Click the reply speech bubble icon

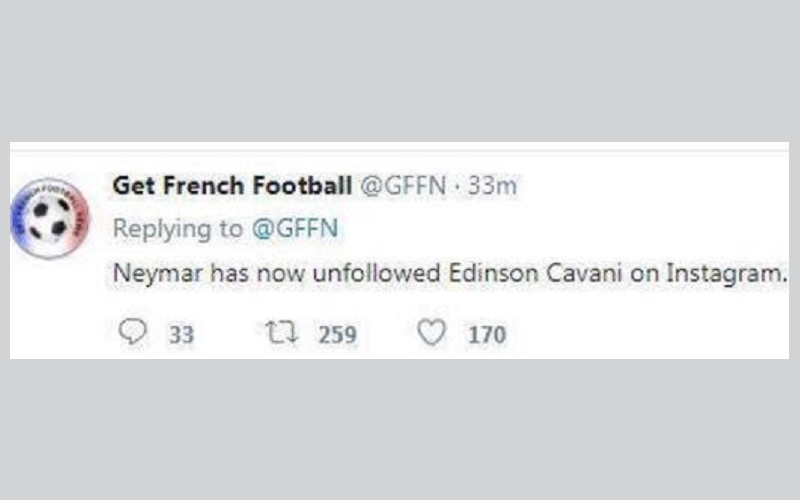[132, 333]
